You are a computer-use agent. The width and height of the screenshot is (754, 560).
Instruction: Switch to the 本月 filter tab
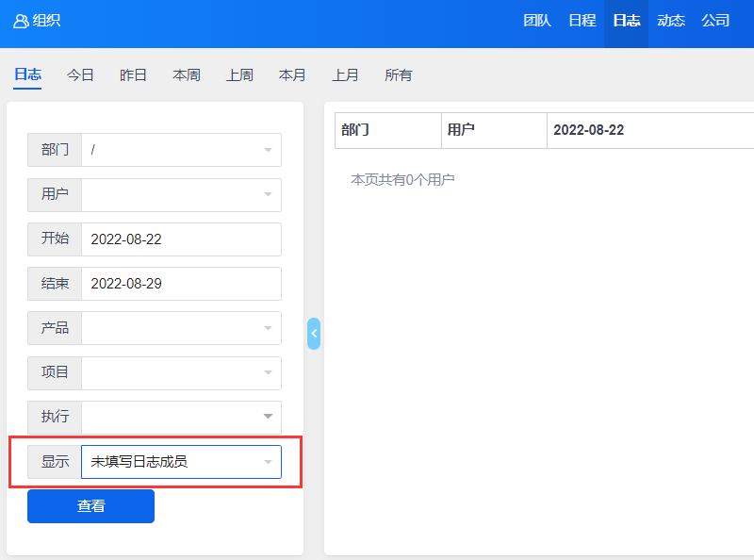[x=292, y=75]
